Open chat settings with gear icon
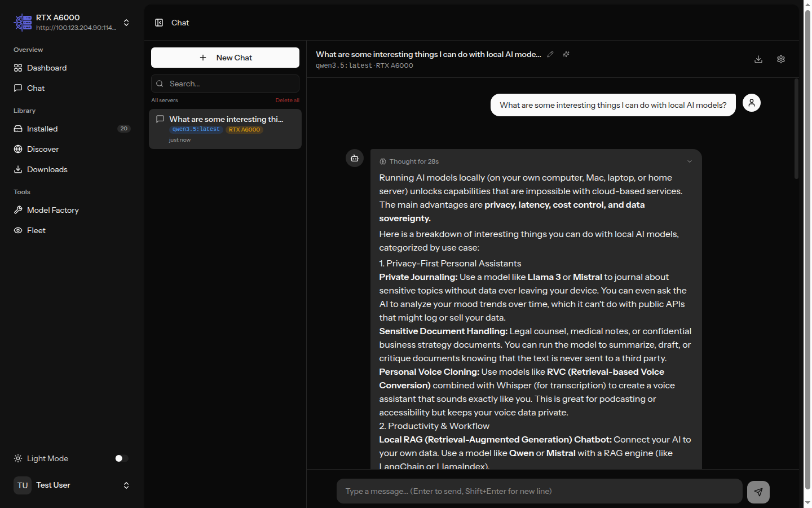 (781, 59)
